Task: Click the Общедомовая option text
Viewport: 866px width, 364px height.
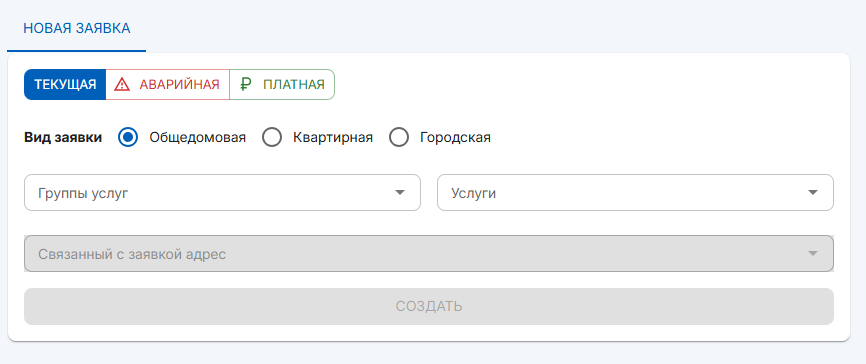Action: point(198,138)
